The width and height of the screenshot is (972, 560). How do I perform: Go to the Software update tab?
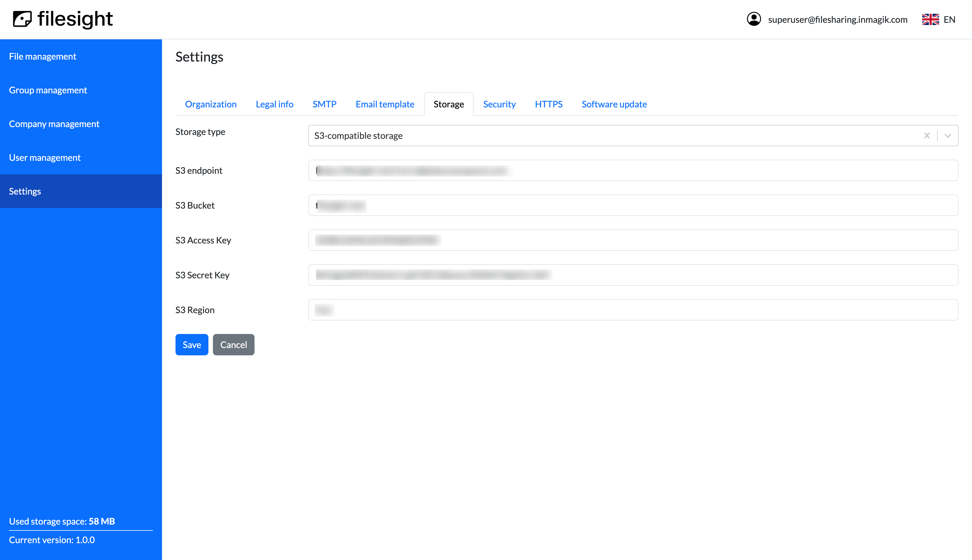coord(614,104)
